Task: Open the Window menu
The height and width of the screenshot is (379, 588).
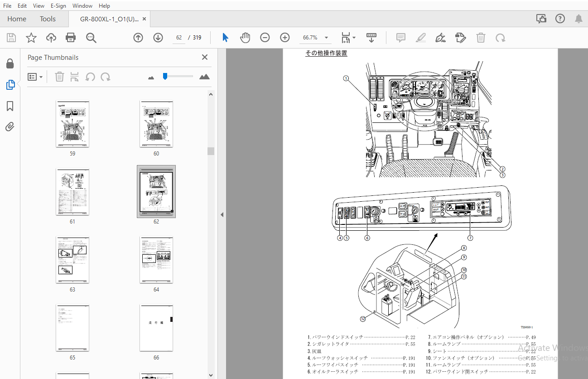Action: (82, 5)
